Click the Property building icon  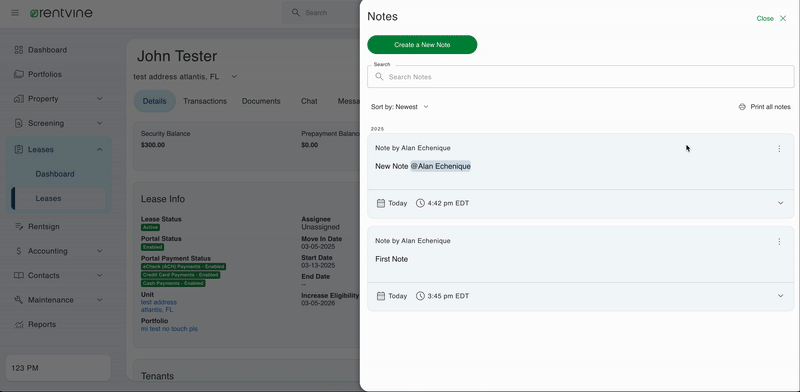(19, 99)
